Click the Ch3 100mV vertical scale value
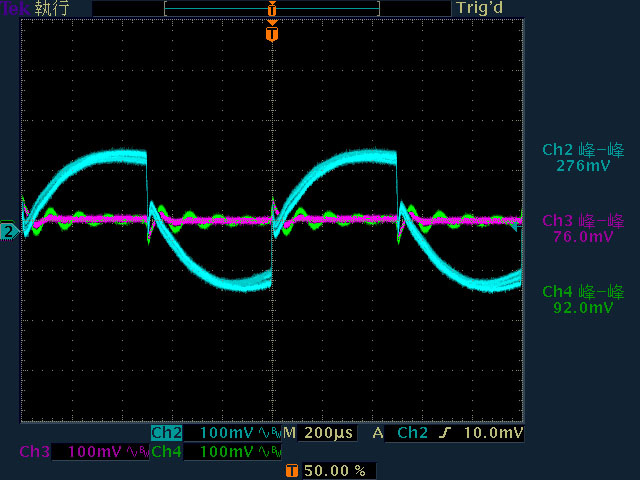The height and width of the screenshot is (480, 640). 94,452
